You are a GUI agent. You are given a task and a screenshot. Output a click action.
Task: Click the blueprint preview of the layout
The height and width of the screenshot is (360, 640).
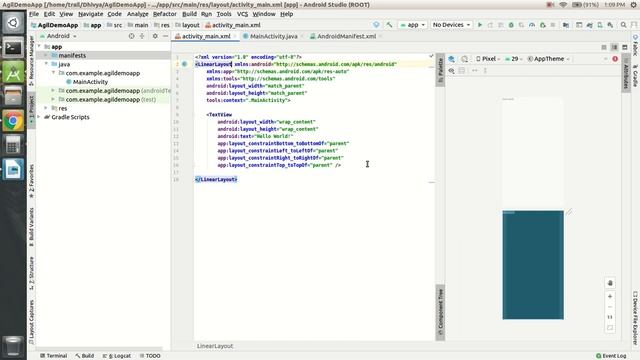533,265
